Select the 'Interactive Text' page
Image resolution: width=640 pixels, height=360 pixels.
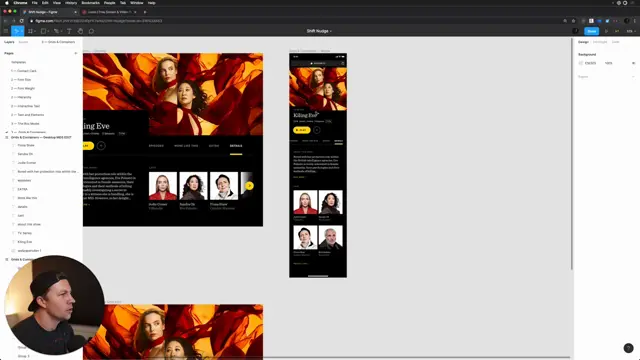coord(26,106)
